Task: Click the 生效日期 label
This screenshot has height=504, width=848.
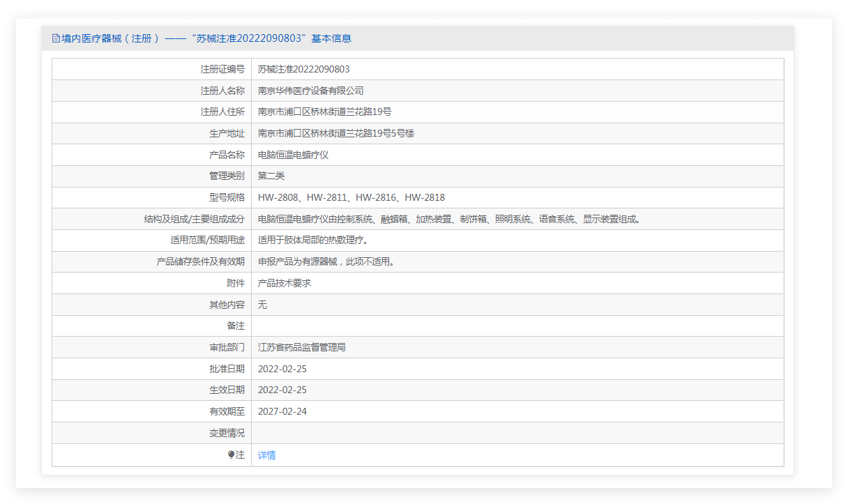Action: 227,390
